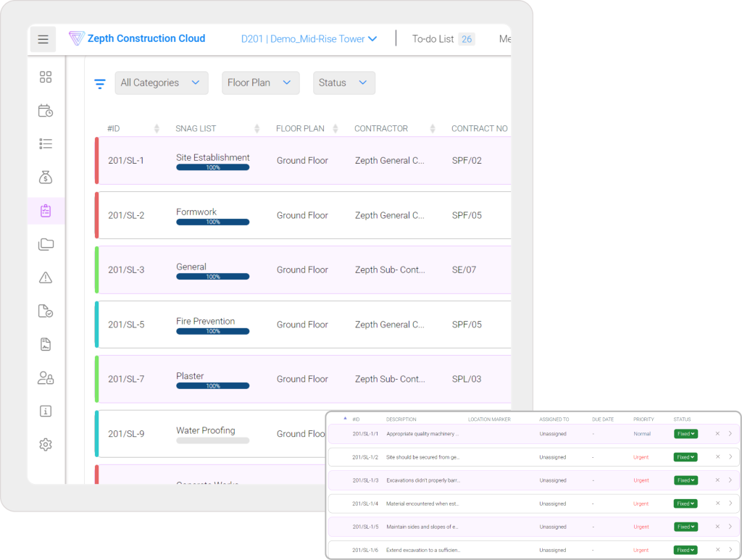Select the schedule calendar icon in sidebar
The image size is (742, 560).
[46, 110]
